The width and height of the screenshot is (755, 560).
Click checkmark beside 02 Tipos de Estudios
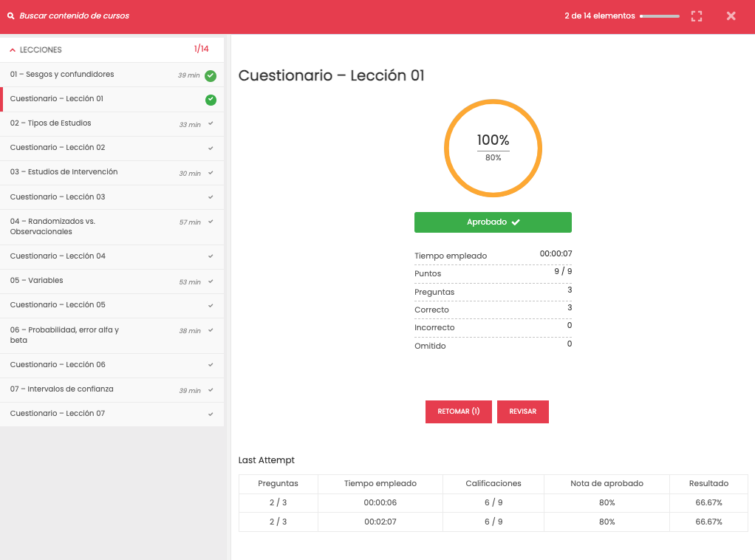(x=211, y=123)
